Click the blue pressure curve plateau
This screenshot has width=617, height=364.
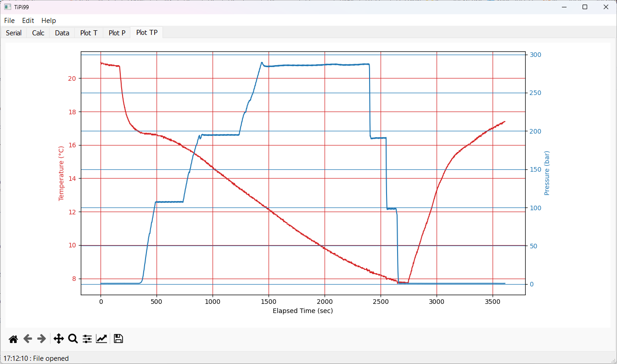point(317,65)
